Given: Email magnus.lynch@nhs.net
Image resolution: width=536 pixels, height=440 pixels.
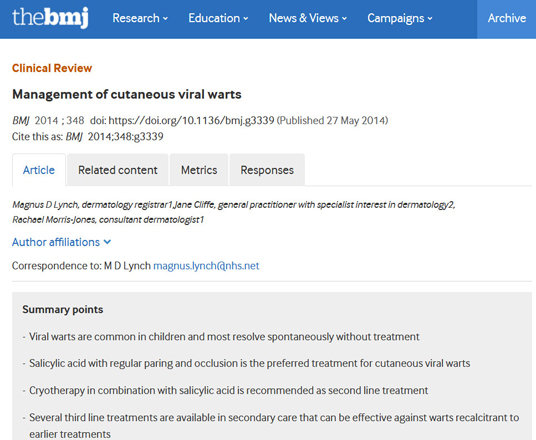Looking at the screenshot, I should (x=206, y=266).
